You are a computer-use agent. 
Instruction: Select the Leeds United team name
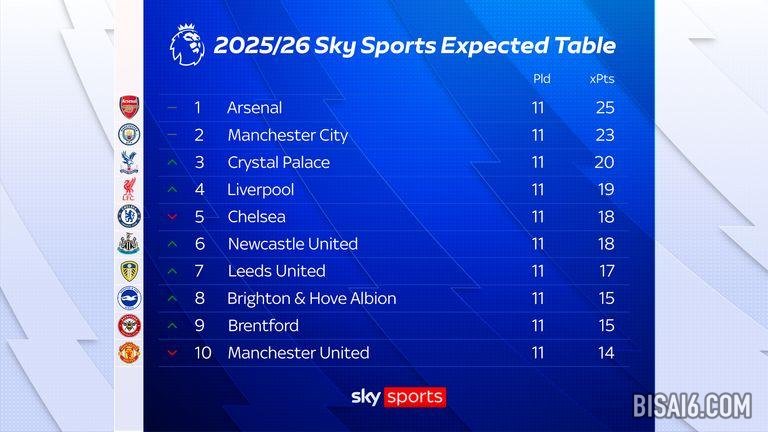(276, 271)
